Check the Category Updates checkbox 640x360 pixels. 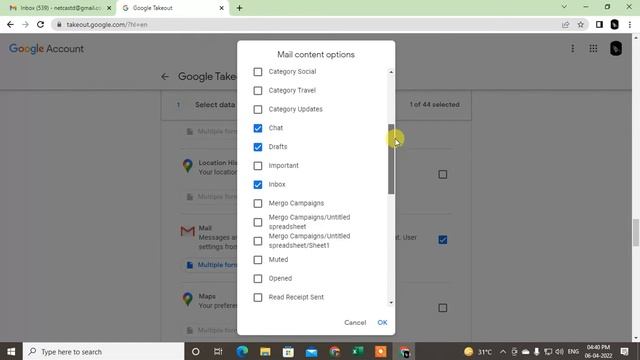(258, 109)
